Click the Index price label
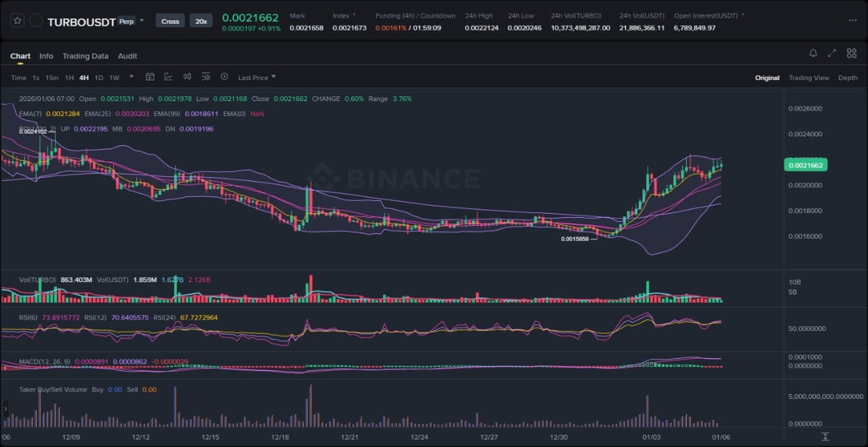 pos(341,16)
